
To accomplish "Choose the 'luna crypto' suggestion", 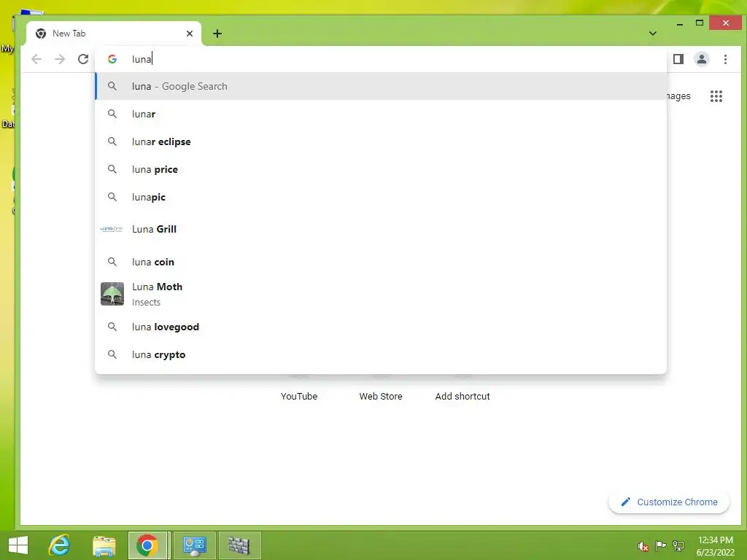I will (x=381, y=354).
